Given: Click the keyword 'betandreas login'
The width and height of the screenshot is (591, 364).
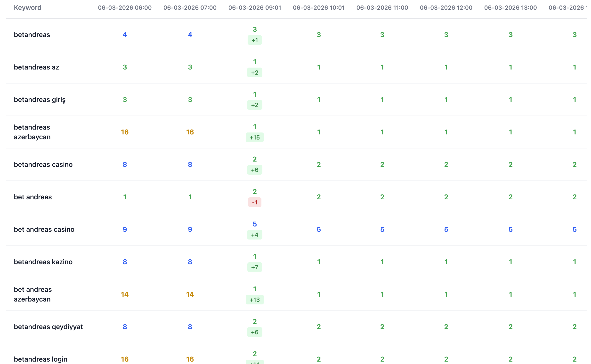Looking at the screenshot, I should [40, 359].
